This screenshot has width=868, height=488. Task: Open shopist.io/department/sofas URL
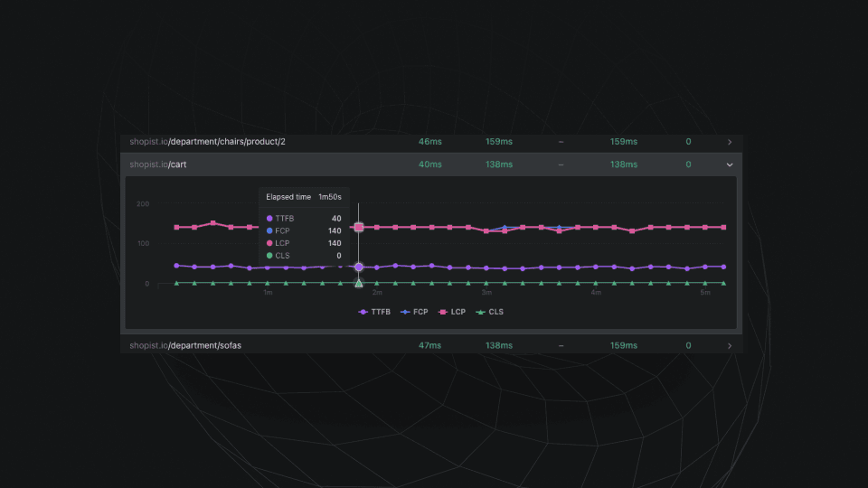(185, 345)
